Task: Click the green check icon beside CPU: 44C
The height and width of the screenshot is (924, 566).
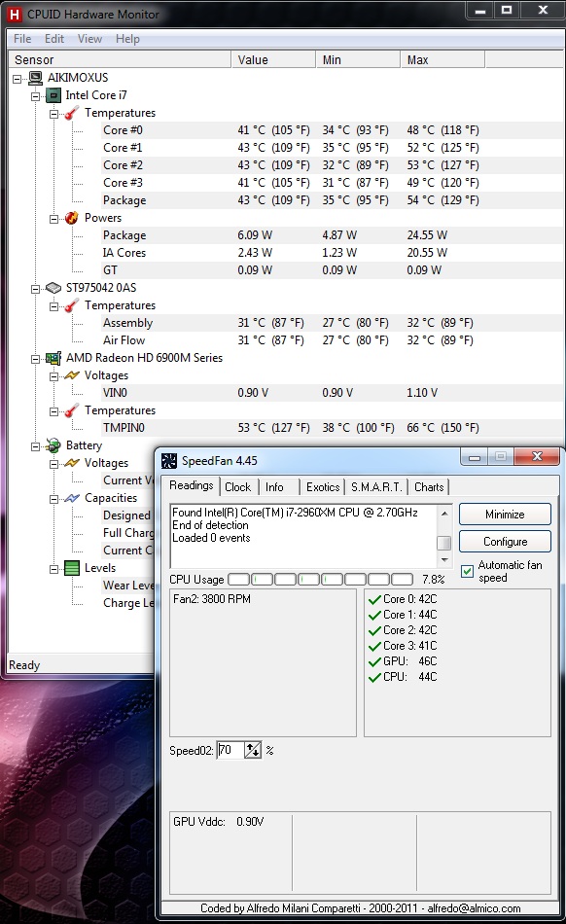Action: click(374, 678)
